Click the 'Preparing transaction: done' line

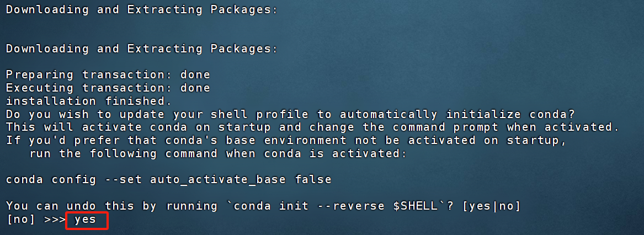point(108,75)
